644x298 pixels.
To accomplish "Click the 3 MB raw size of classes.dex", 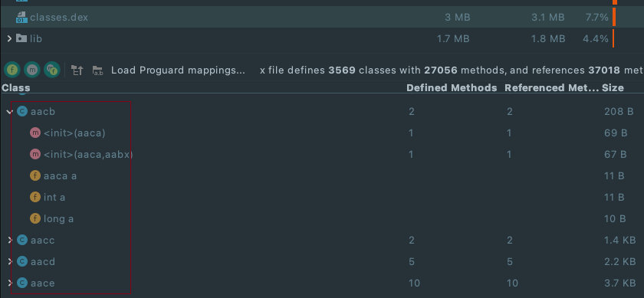I will (x=458, y=18).
